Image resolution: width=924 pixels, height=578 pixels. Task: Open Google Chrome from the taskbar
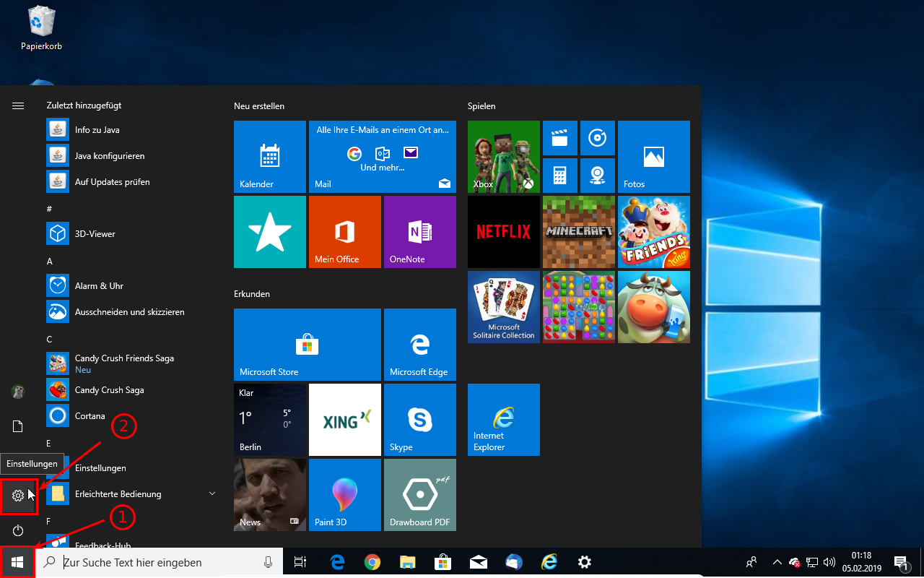point(372,562)
